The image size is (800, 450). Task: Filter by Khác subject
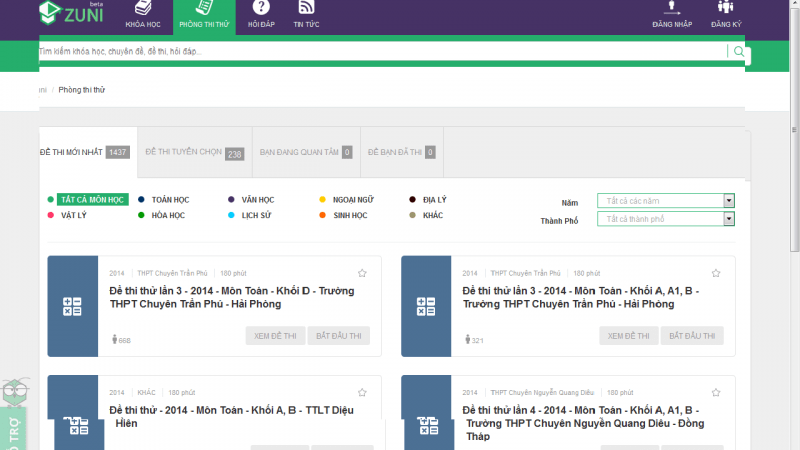pyautogui.click(x=433, y=215)
